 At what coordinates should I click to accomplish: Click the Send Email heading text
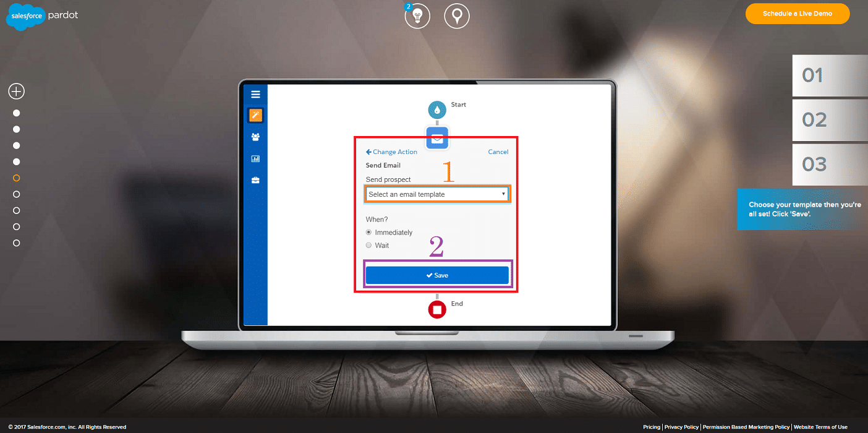[x=383, y=165]
